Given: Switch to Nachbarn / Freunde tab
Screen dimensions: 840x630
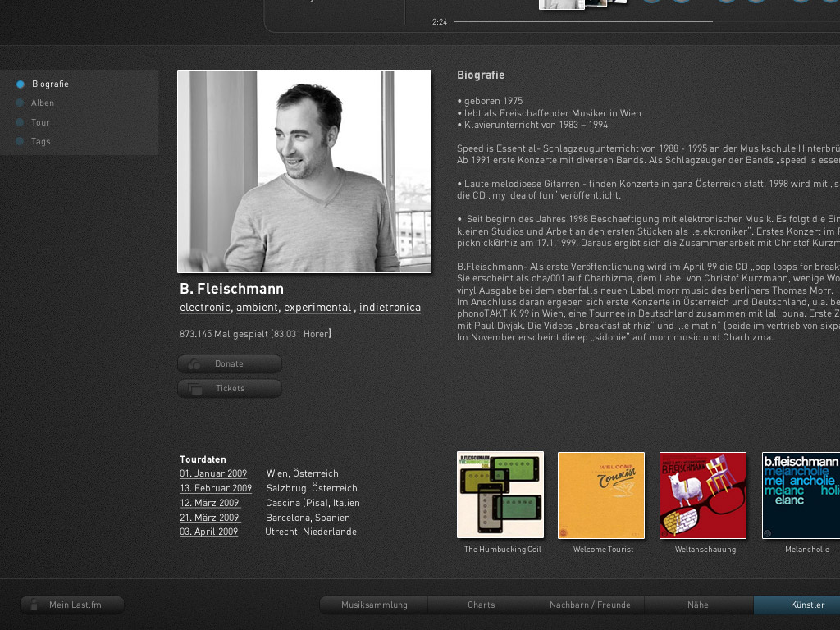Looking at the screenshot, I should pos(590,605).
